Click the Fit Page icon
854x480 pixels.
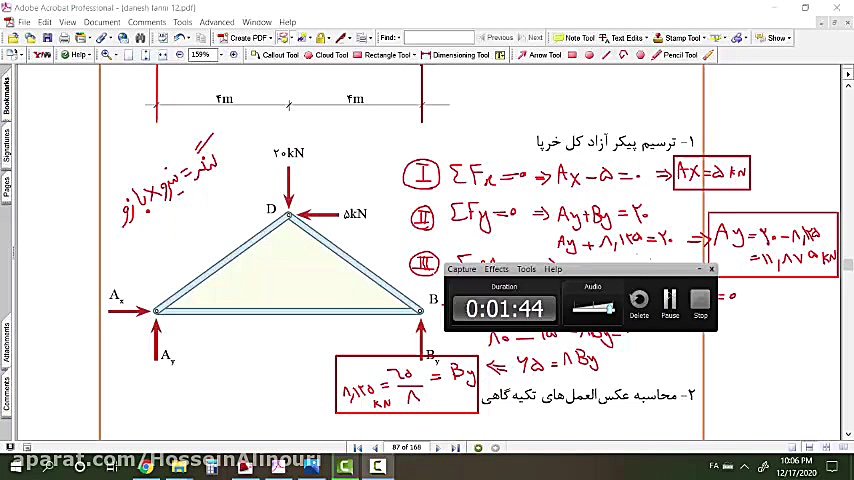tap(145, 55)
